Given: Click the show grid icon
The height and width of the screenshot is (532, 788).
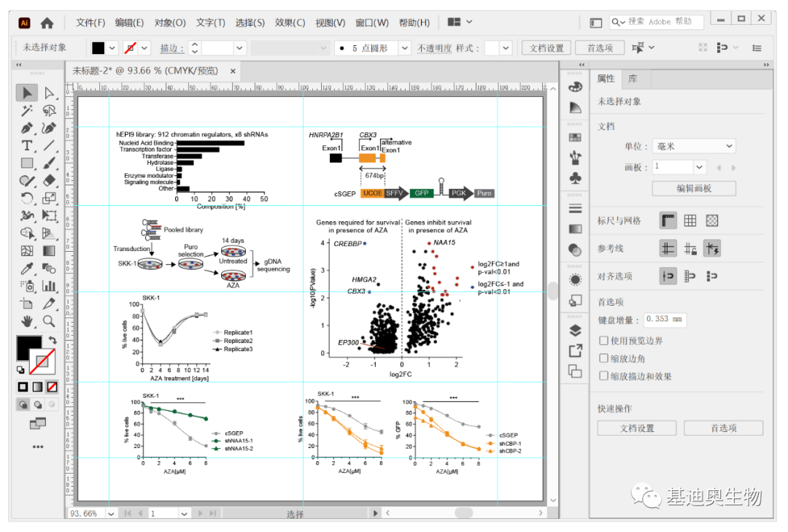Looking at the screenshot, I should pyautogui.click(x=690, y=220).
